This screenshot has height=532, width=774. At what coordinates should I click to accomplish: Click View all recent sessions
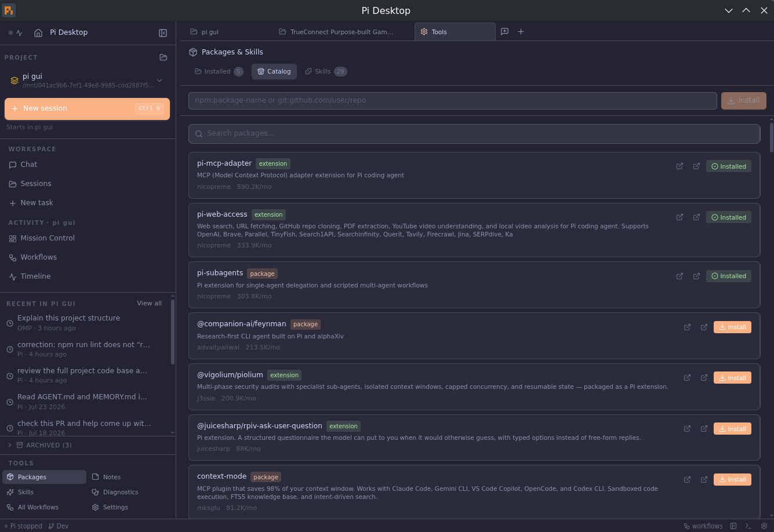click(149, 303)
